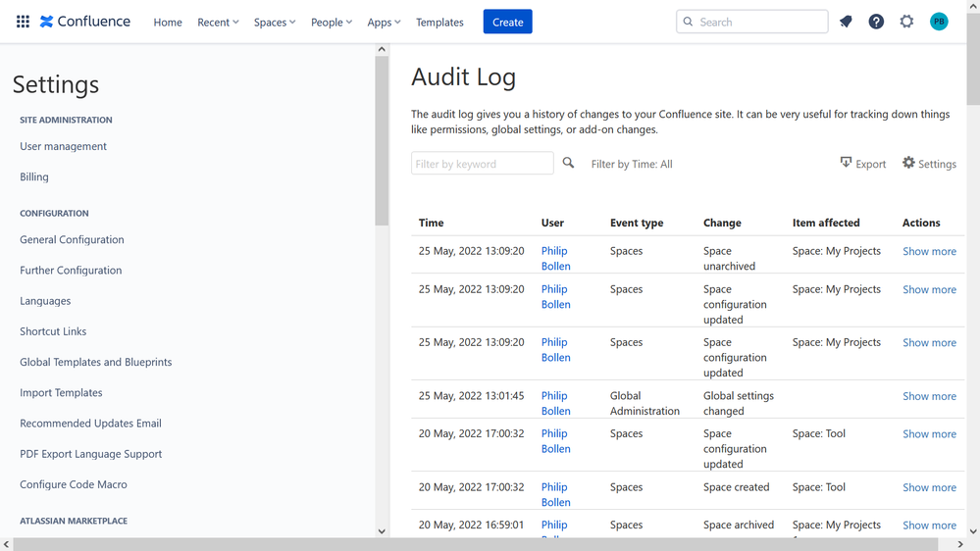Screen dimensions: 980x551
Task: Click the 25 May, 2022 13:01:45 timestamp
Action: [x=471, y=395]
